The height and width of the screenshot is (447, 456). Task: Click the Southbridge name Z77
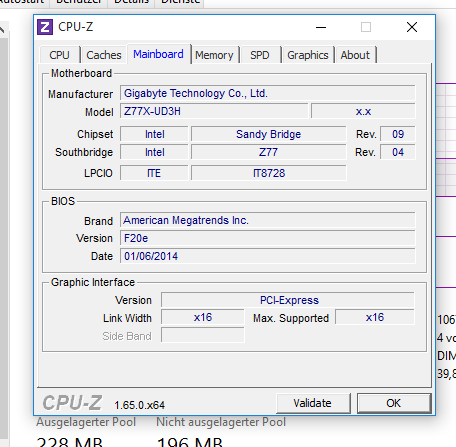(x=269, y=152)
